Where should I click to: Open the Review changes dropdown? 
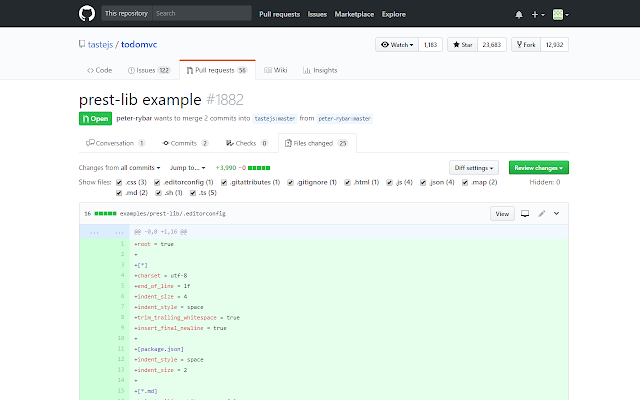click(x=538, y=168)
